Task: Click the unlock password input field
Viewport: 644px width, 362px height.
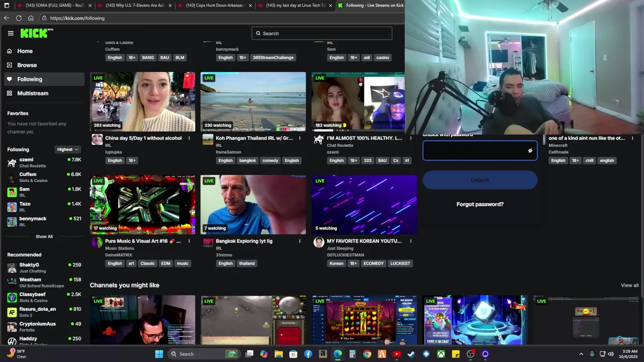Action: tap(480, 150)
